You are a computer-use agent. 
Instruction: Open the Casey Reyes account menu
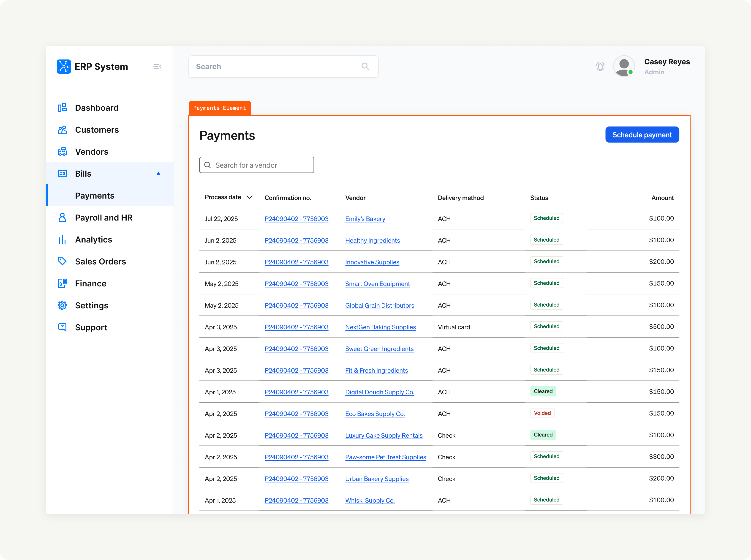pos(667,66)
